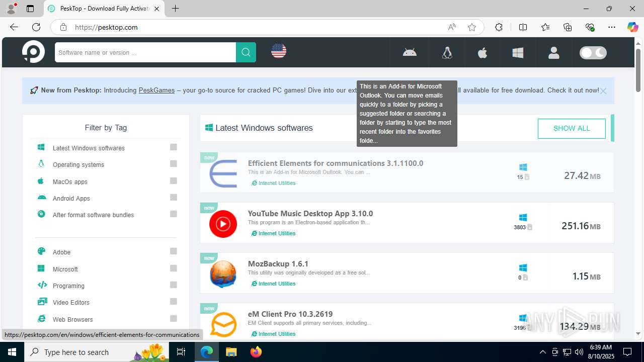The height and width of the screenshot is (362, 644).
Task: Click the PeskTop logo
Action: pyautogui.click(x=33, y=52)
